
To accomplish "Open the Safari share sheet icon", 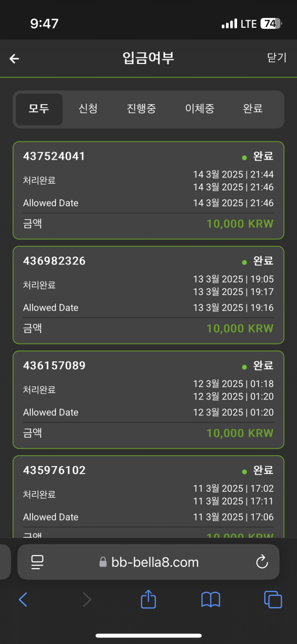I will (148, 600).
